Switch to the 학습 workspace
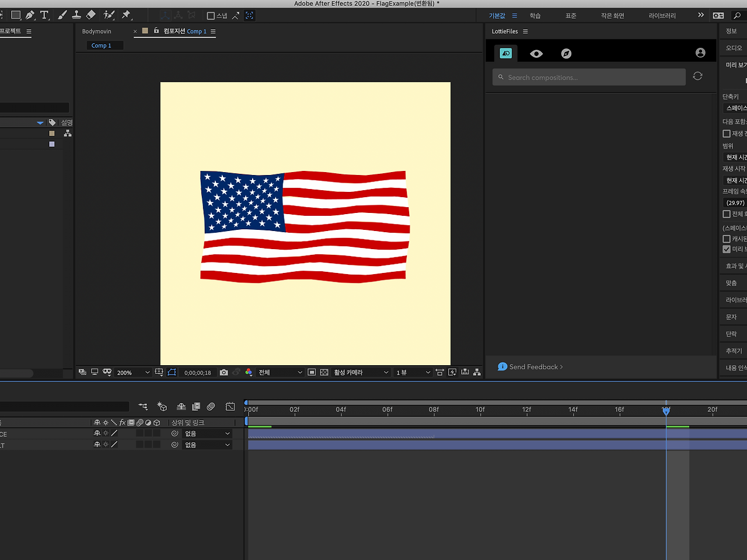This screenshot has height=560, width=747. pyautogui.click(x=535, y=16)
